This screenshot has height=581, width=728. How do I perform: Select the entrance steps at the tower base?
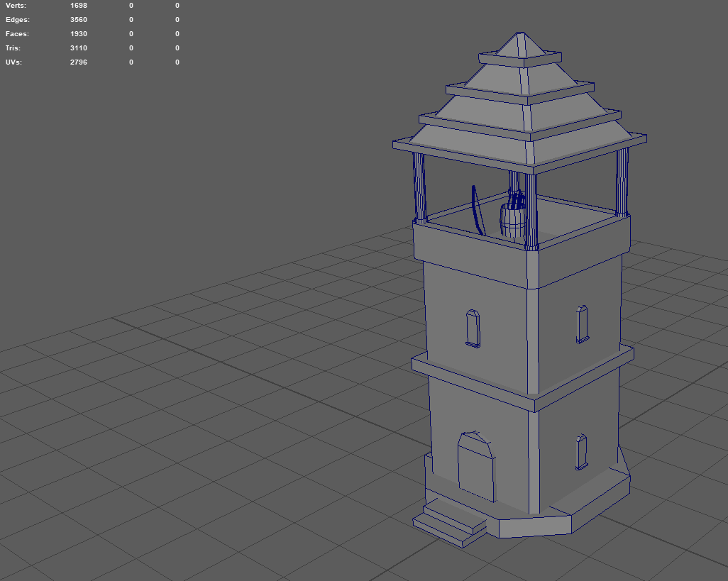449,524
